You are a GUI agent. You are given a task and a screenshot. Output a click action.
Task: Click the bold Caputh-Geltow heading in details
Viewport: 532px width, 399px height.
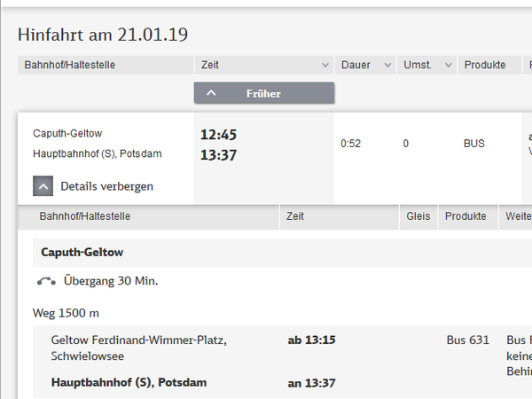tap(82, 252)
